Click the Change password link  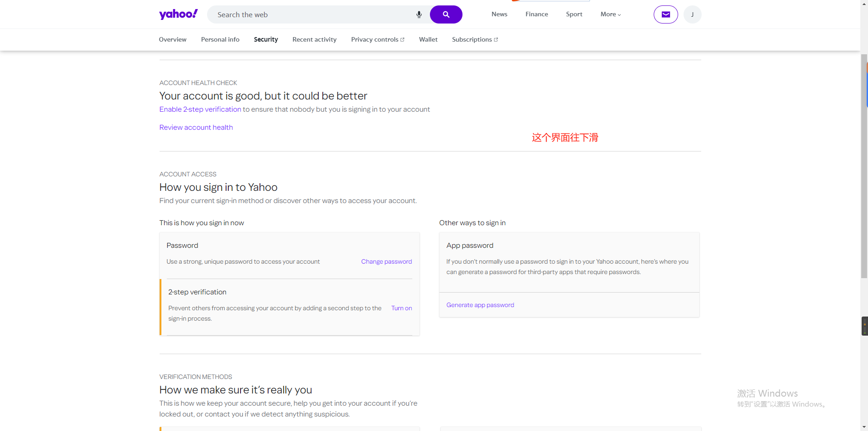387,261
